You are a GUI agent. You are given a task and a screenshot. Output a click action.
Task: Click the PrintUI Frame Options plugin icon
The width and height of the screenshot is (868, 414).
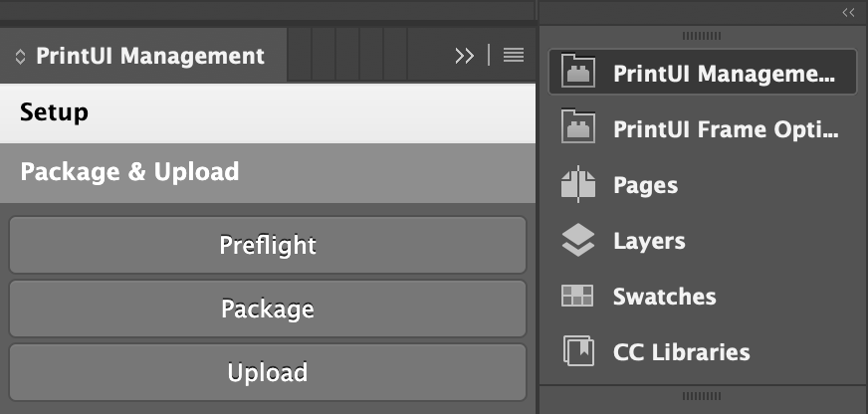click(578, 126)
